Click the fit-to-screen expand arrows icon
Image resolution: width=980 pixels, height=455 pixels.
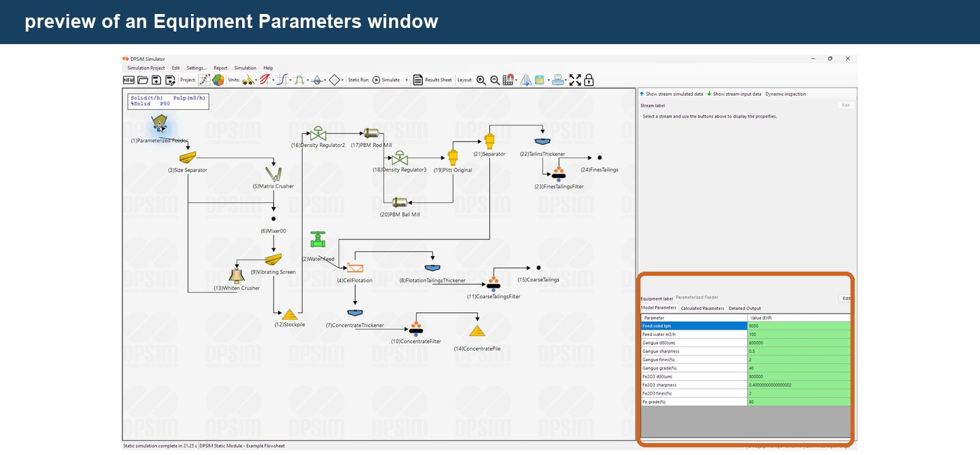575,80
